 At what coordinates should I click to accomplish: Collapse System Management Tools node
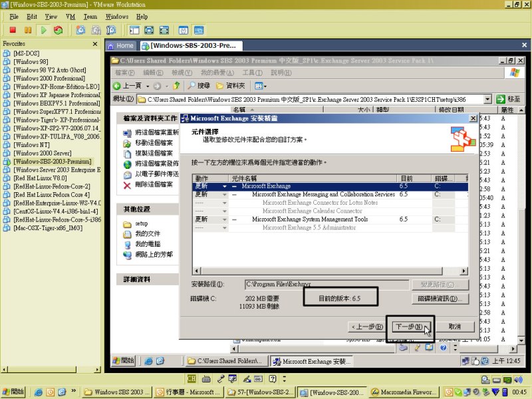(x=235, y=219)
